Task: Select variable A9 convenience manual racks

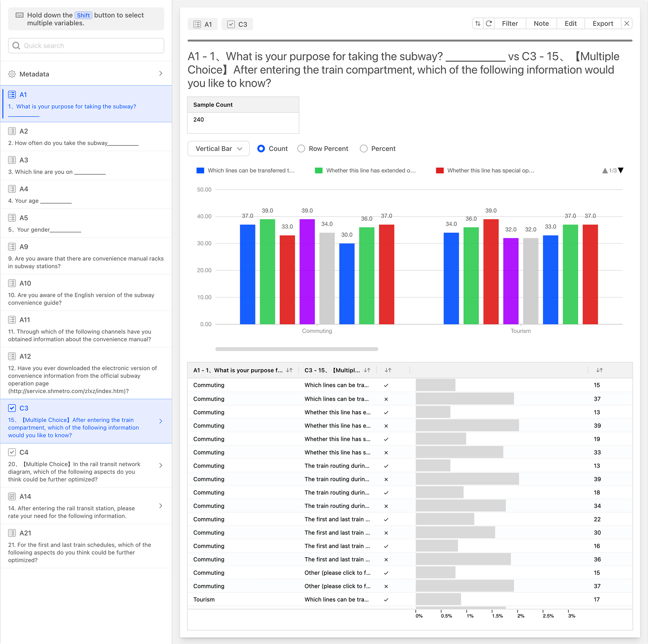Action: (86, 256)
